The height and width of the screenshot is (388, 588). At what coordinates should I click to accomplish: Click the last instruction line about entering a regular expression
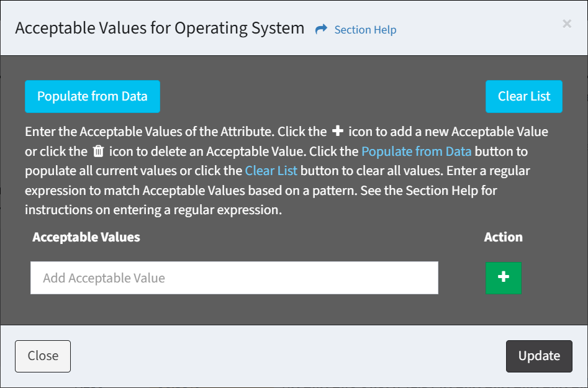tap(153, 210)
